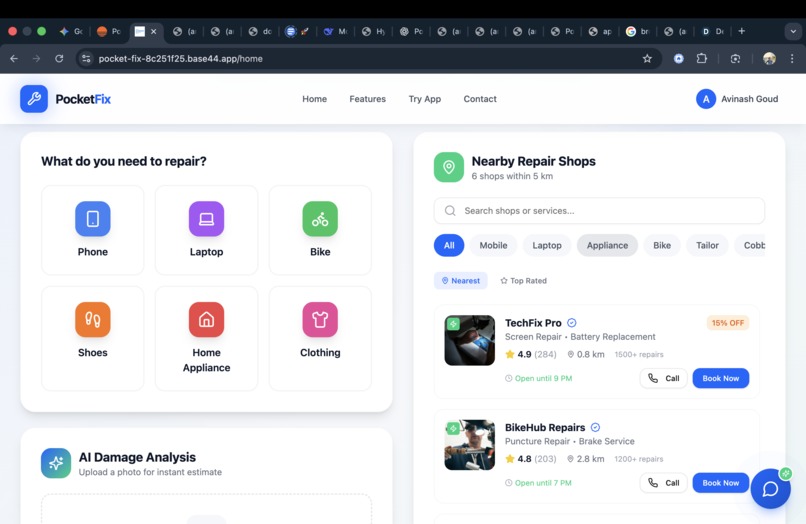Pick the Home Appliance repair icon
Image resolution: width=806 pixels, height=524 pixels.
[206, 319]
